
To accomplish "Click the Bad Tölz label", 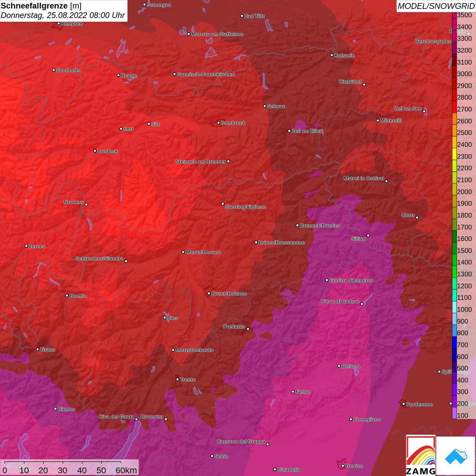I will tap(254, 16).
